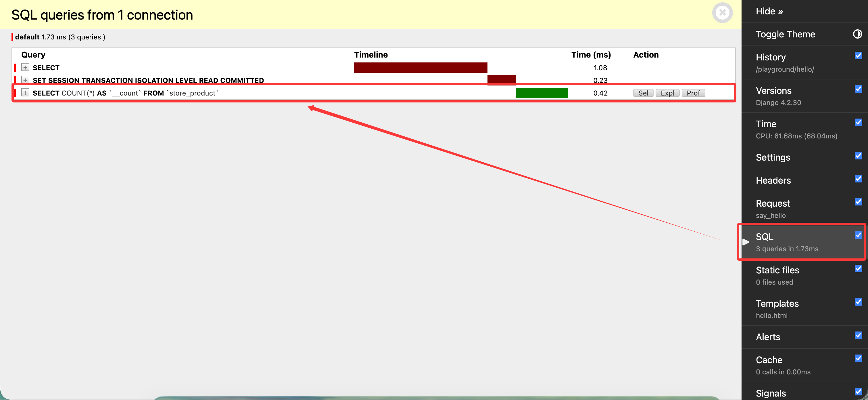The width and height of the screenshot is (868, 400).
Task: Click the green 0.42 ms timeline bar
Action: click(x=541, y=93)
